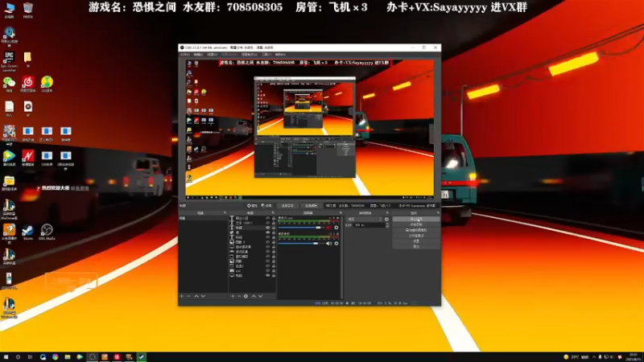This screenshot has height=362, width=644.
Task: Adjust the desktop audio volume slider
Action: pyautogui.click(x=299, y=243)
